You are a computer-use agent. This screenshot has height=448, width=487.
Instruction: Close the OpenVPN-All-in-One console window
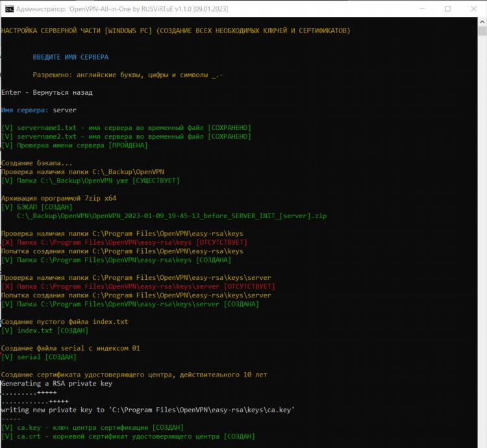473,8
